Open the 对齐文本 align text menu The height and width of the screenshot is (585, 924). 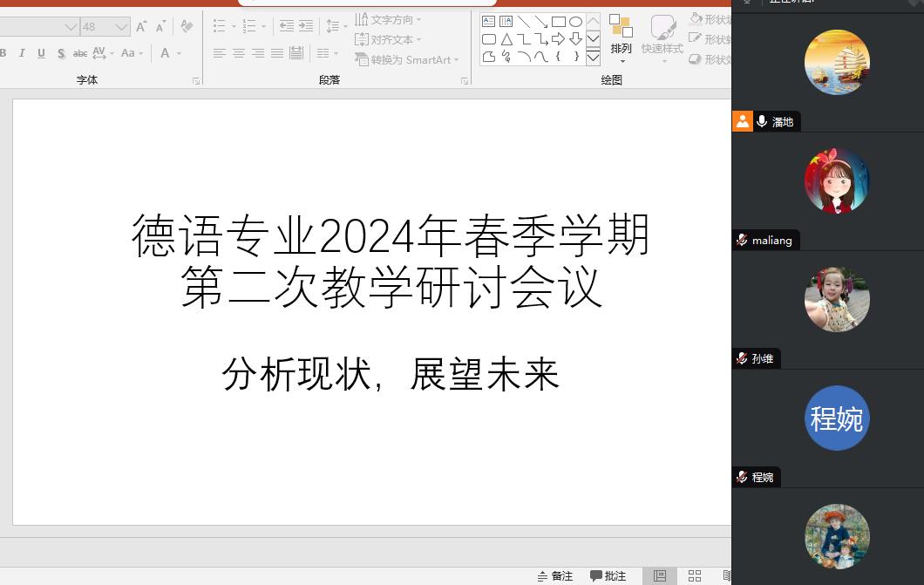pos(388,40)
